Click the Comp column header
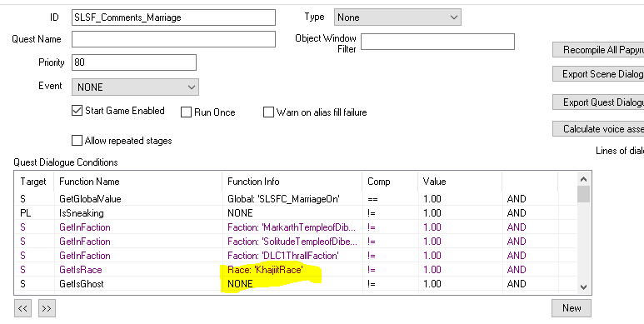644x324 pixels. (390, 182)
